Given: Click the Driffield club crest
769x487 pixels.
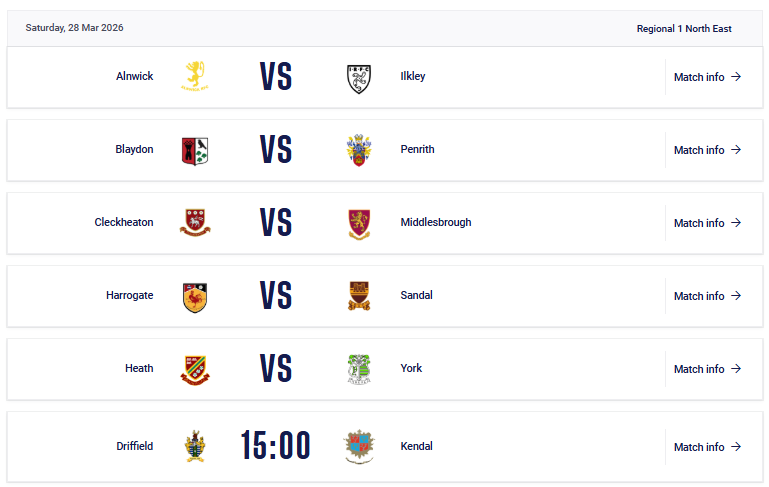Looking at the screenshot, I should coord(195,446).
